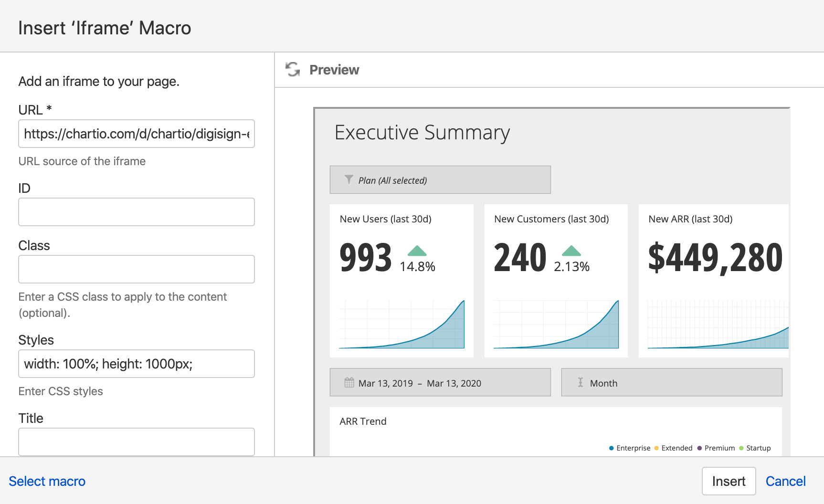
Task: Click the Startup legend label
Action: click(x=758, y=448)
